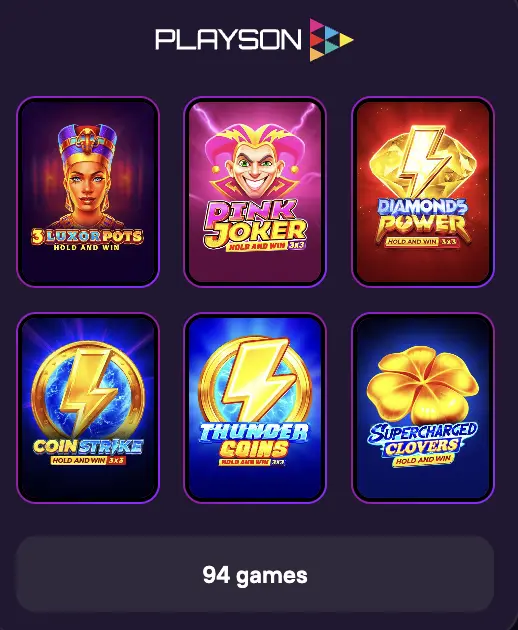Click the Diamonds Power title lettering
Viewport: 518px width, 630px height.
click(x=423, y=219)
